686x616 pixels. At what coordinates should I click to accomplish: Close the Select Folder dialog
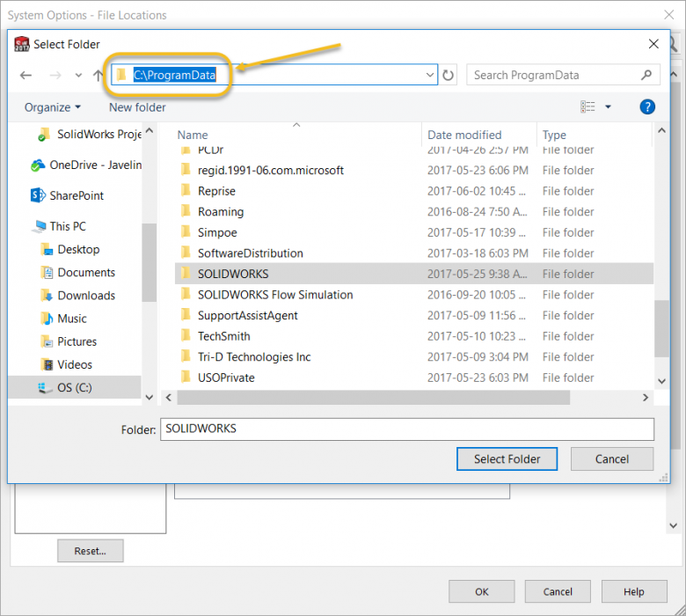653,44
